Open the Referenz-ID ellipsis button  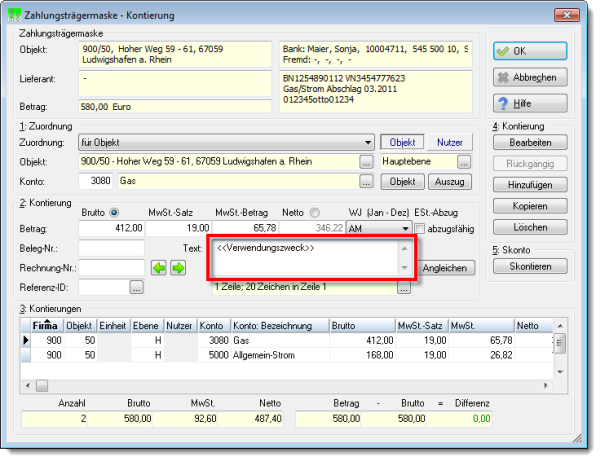coord(137,287)
